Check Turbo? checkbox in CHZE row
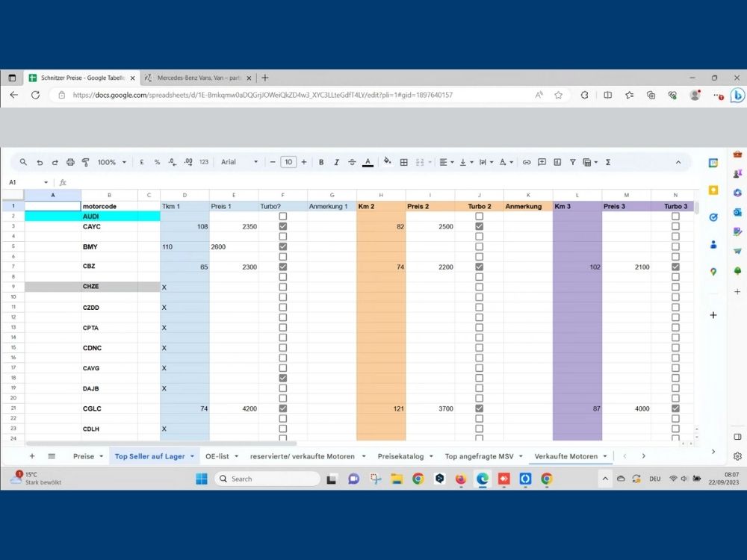 point(282,287)
